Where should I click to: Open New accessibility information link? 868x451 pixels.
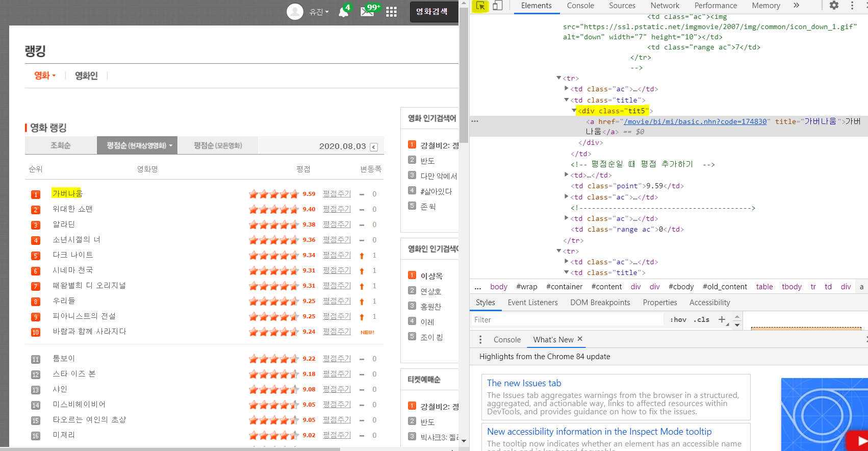point(599,432)
